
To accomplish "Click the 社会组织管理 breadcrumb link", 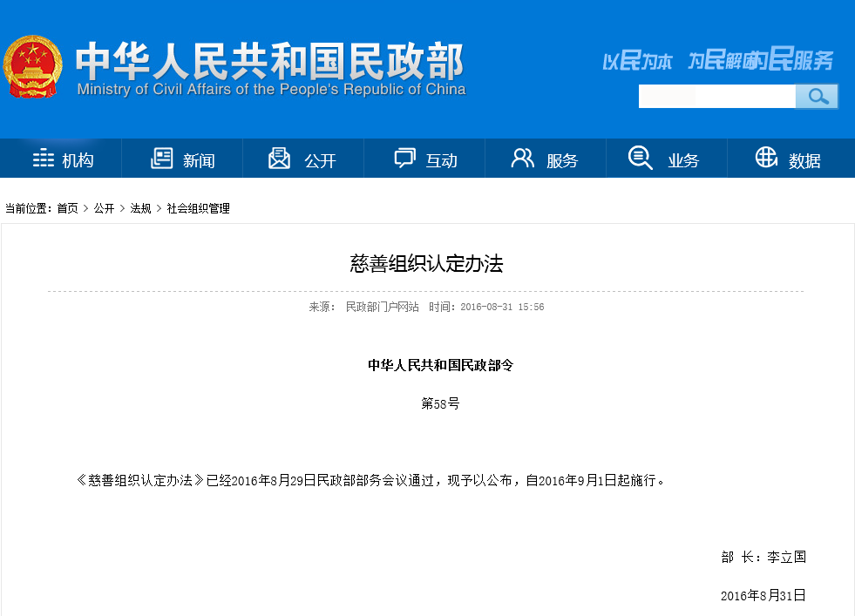I will pyautogui.click(x=198, y=208).
